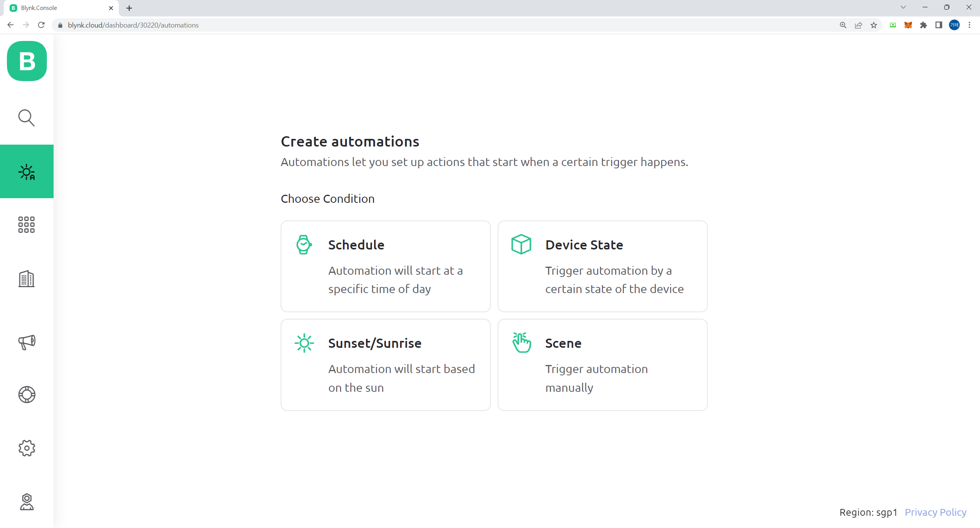The image size is (980, 528).
Task: Open the user profile icon in sidebar
Action: click(x=26, y=502)
